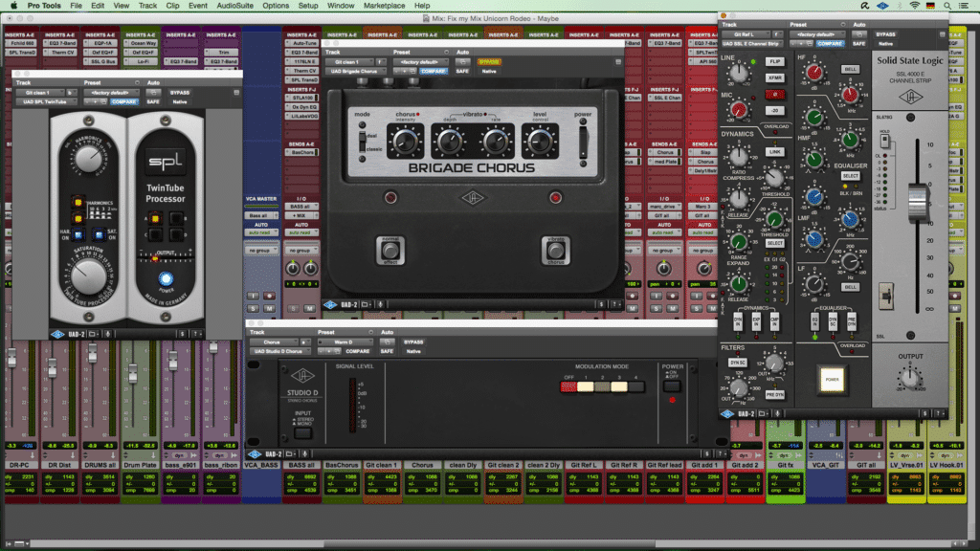The height and width of the screenshot is (551, 980).
Task: Click the SSL filters DYN SC button
Action: [x=738, y=363]
